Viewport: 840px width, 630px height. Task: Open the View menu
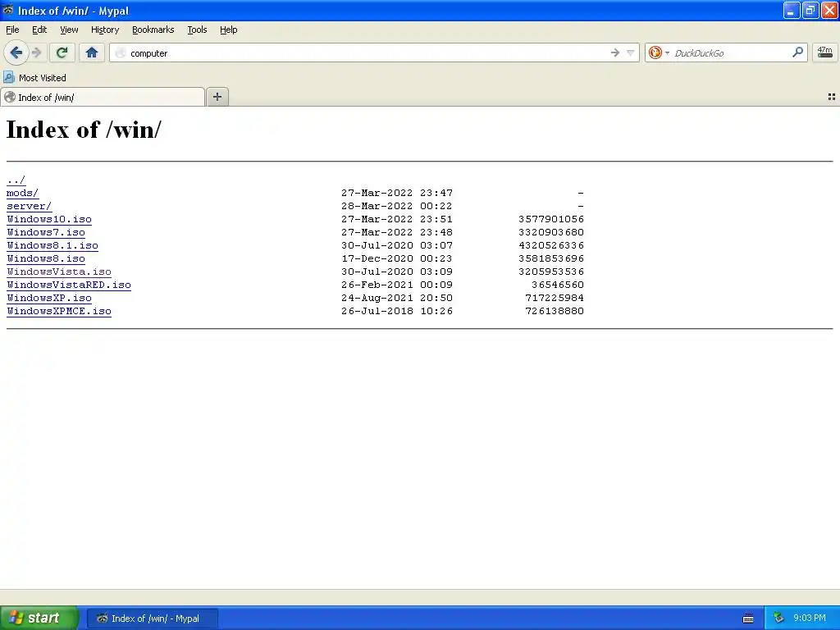(x=69, y=30)
